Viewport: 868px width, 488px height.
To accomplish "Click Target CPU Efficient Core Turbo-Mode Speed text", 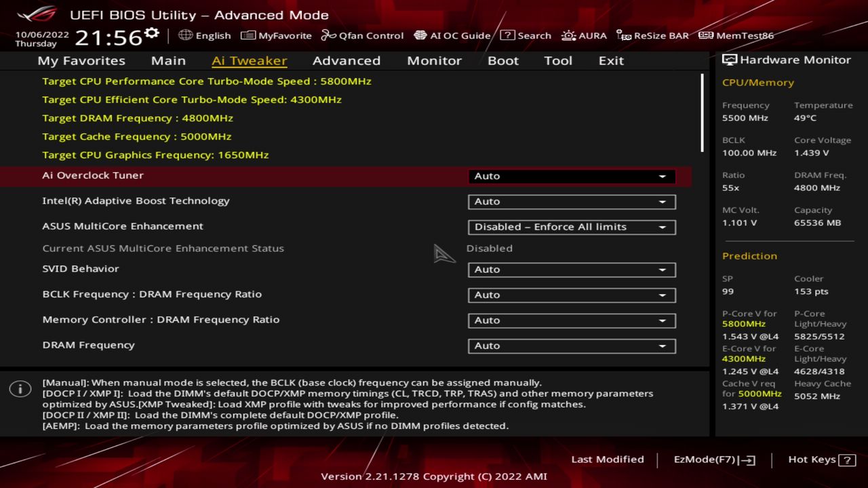I will (192, 100).
